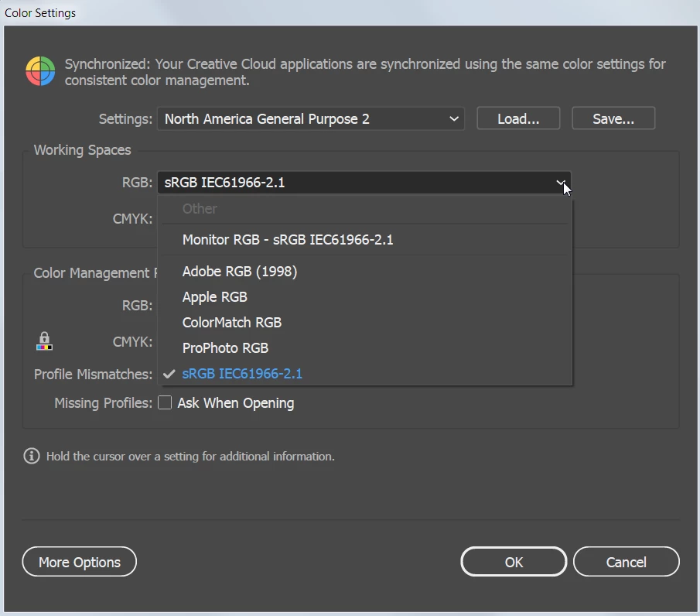700x616 pixels.
Task: Click the color sync status wheel icon
Action: [x=40, y=71]
